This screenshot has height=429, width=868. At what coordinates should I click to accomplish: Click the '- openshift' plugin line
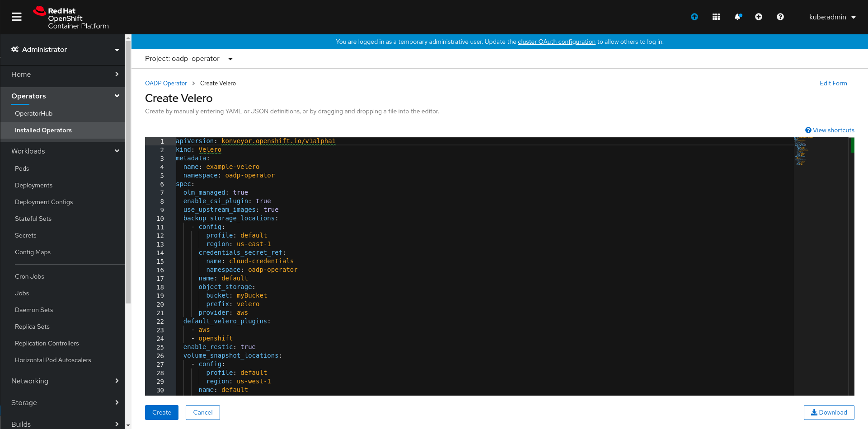(212, 339)
